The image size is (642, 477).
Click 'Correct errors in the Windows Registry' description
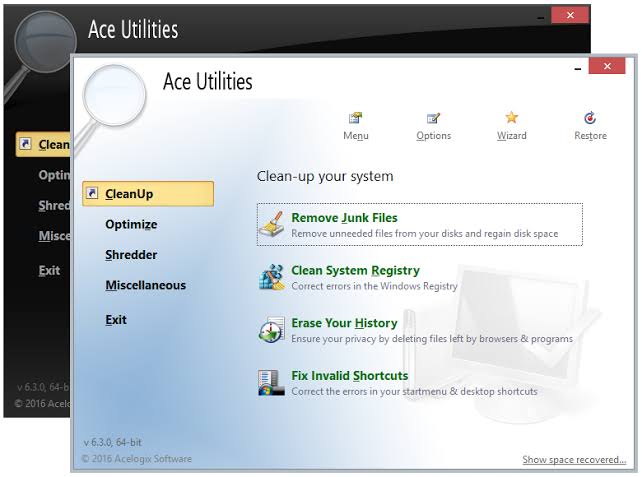click(x=374, y=286)
